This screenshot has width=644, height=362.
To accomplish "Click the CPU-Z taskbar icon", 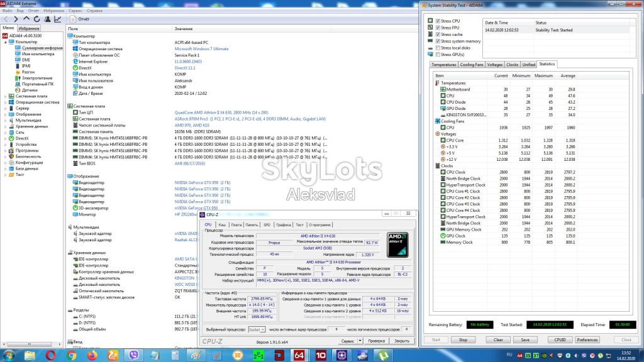I will coord(341,355).
